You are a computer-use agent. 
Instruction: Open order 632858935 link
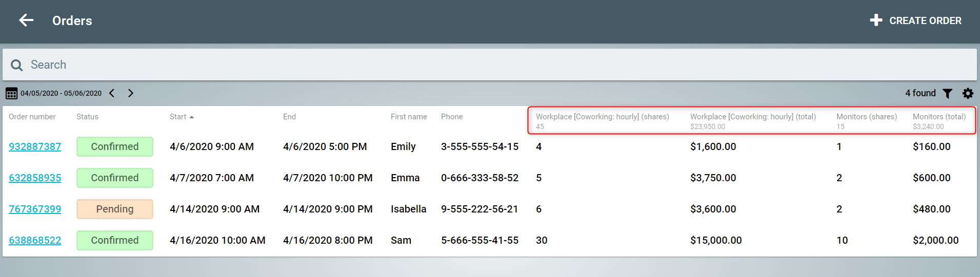[35, 178]
